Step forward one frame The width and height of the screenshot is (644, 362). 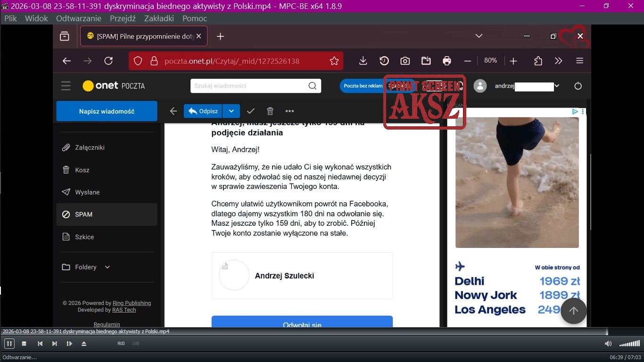click(x=69, y=344)
